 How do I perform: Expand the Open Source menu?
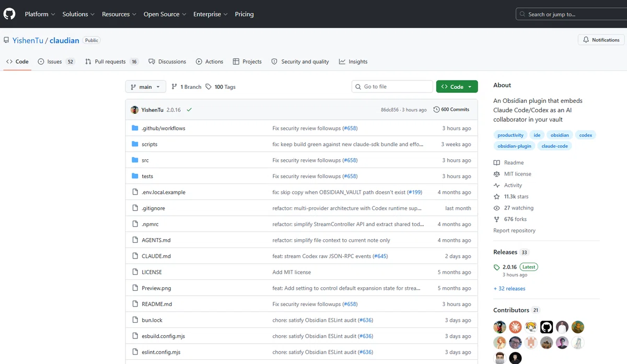point(165,14)
